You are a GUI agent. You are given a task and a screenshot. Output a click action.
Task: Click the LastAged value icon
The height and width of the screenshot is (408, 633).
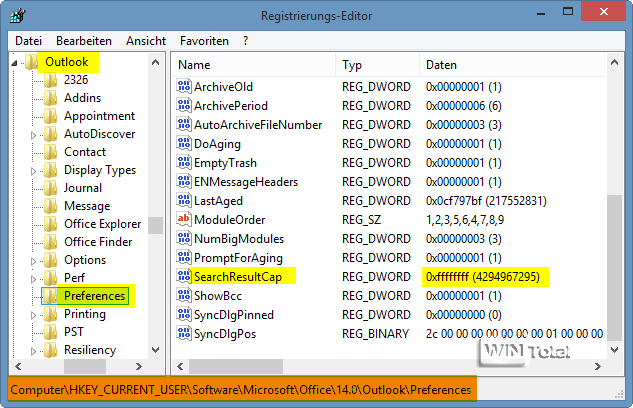coord(184,200)
